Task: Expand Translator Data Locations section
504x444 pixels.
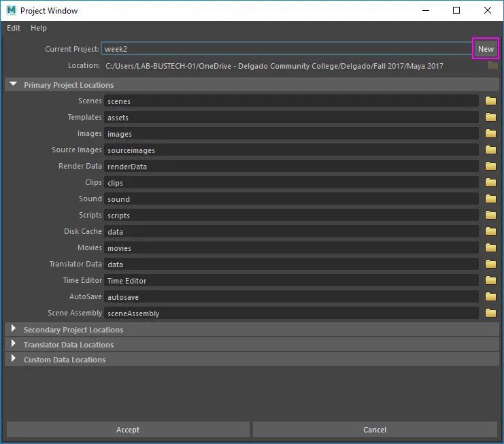Action: tap(13, 344)
